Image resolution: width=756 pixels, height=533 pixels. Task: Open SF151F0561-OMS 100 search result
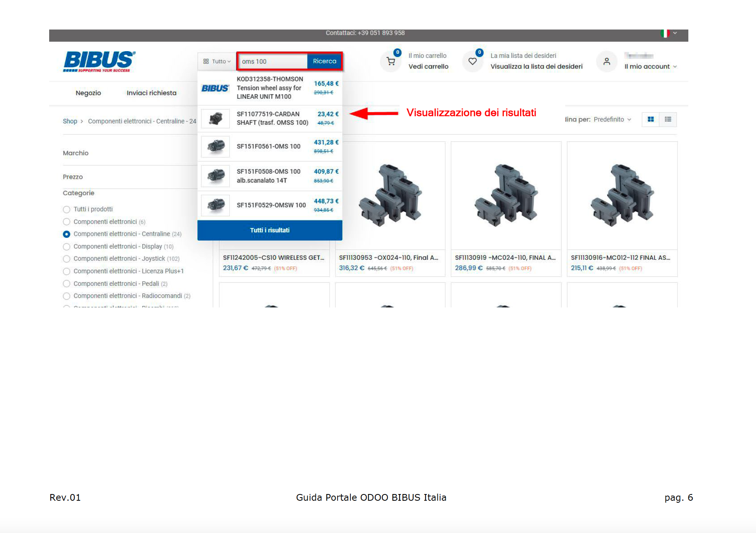(269, 146)
